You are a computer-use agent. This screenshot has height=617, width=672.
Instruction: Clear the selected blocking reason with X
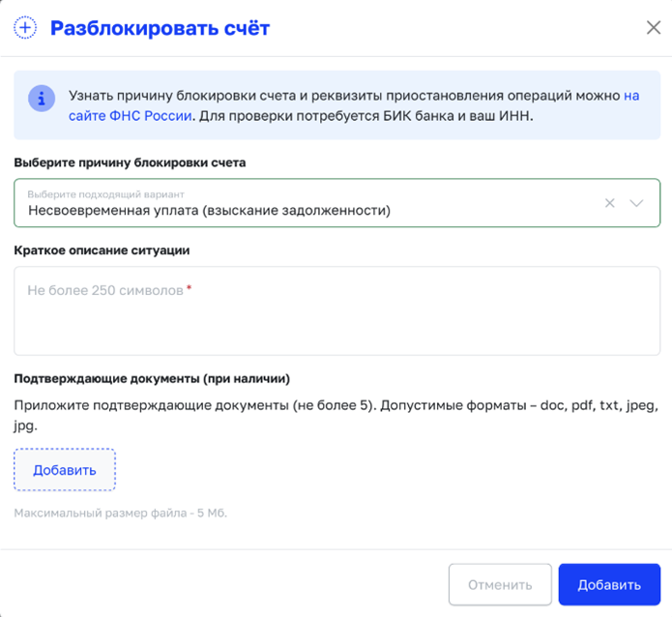(609, 203)
